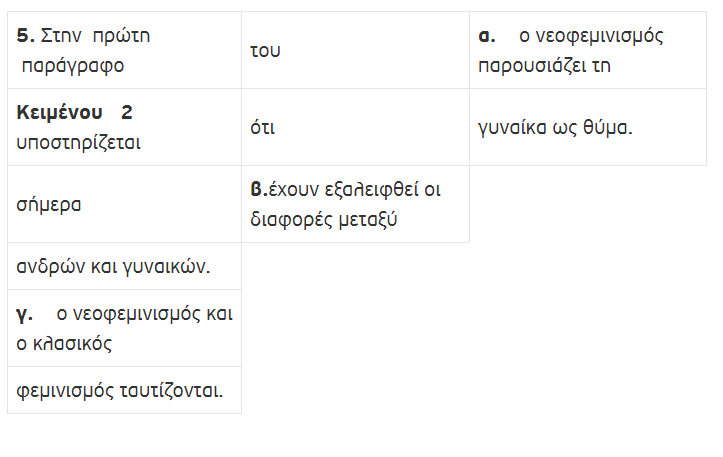
Task: Choose answer "α. ο νεοφεμινισμός παρουσιάζει τη"
Action: click(x=589, y=50)
